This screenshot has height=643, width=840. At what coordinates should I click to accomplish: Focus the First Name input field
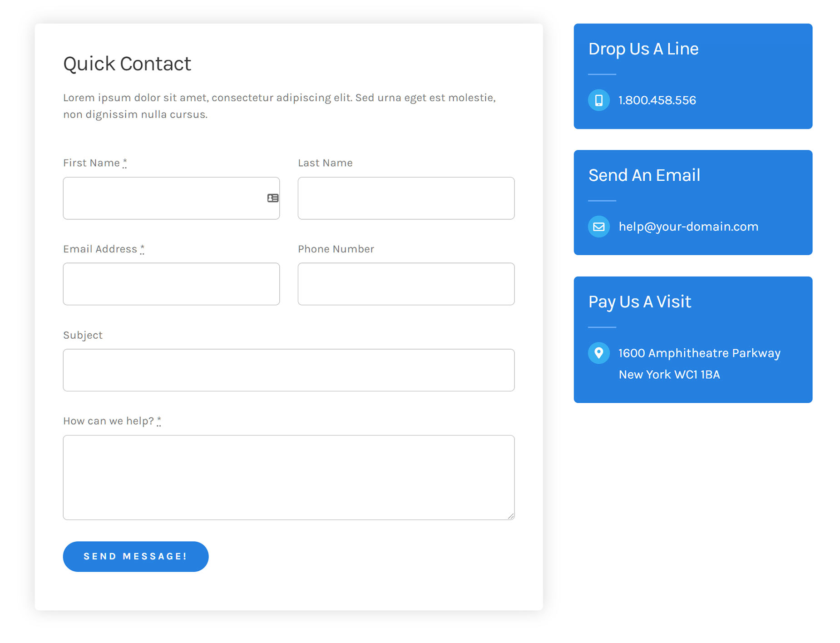tap(171, 198)
